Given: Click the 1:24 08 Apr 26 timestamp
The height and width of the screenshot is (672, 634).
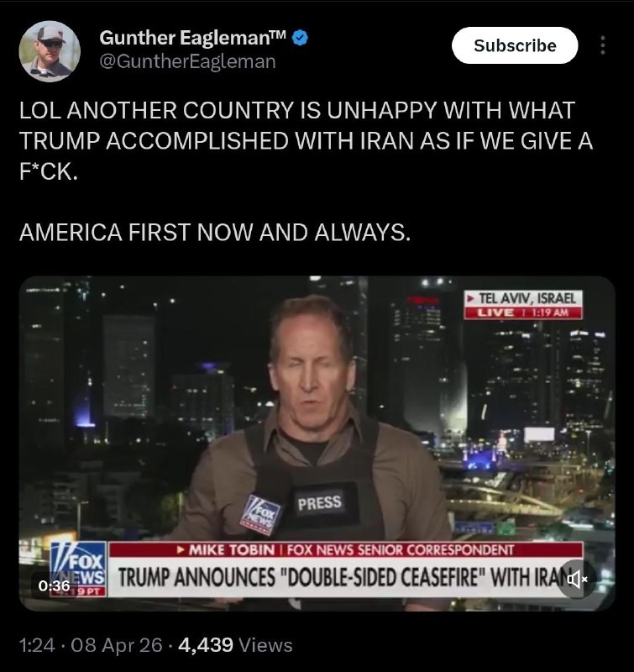Looking at the screenshot, I should click(x=91, y=644).
